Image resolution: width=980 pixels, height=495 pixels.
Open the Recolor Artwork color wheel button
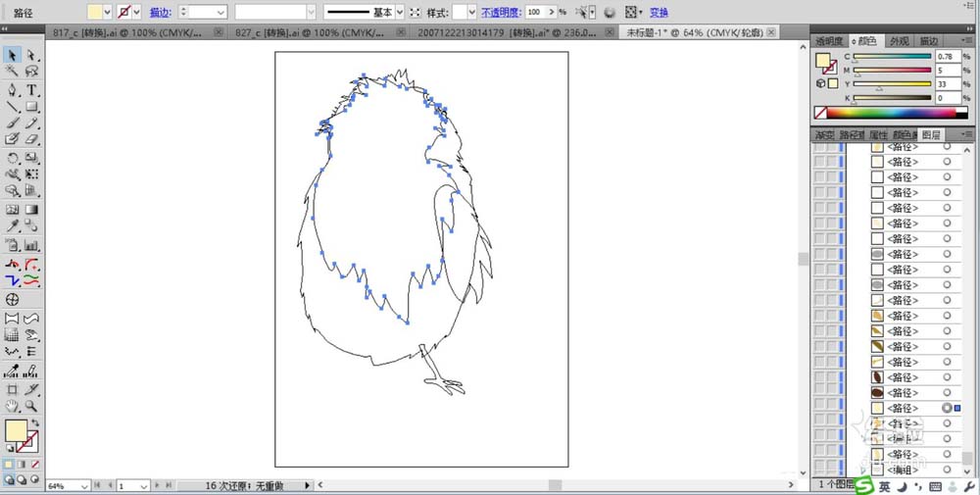coord(610,12)
